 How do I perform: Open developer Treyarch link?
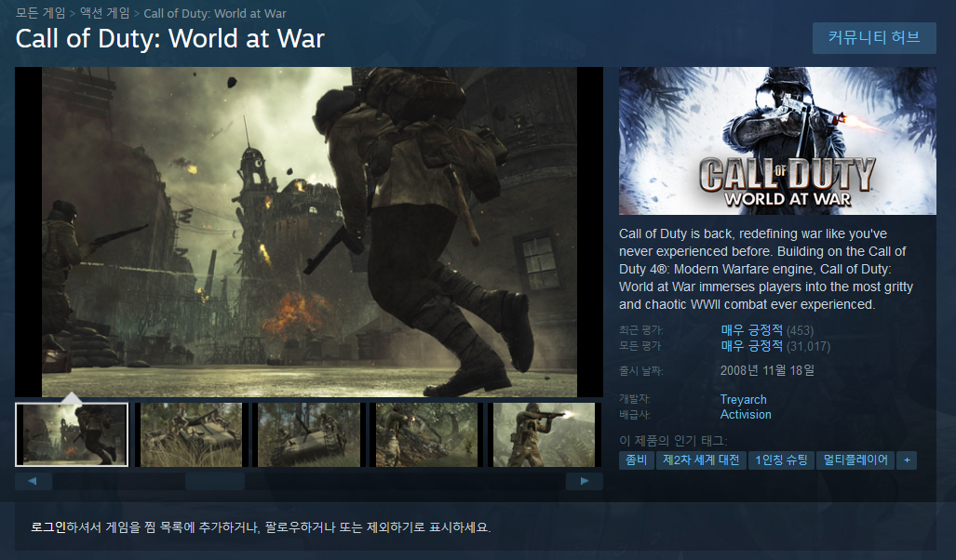click(743, 400)
